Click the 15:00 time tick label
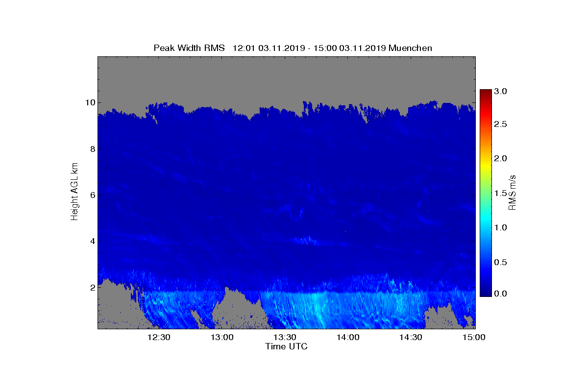 pyautogui.click(x=473, y=337)
